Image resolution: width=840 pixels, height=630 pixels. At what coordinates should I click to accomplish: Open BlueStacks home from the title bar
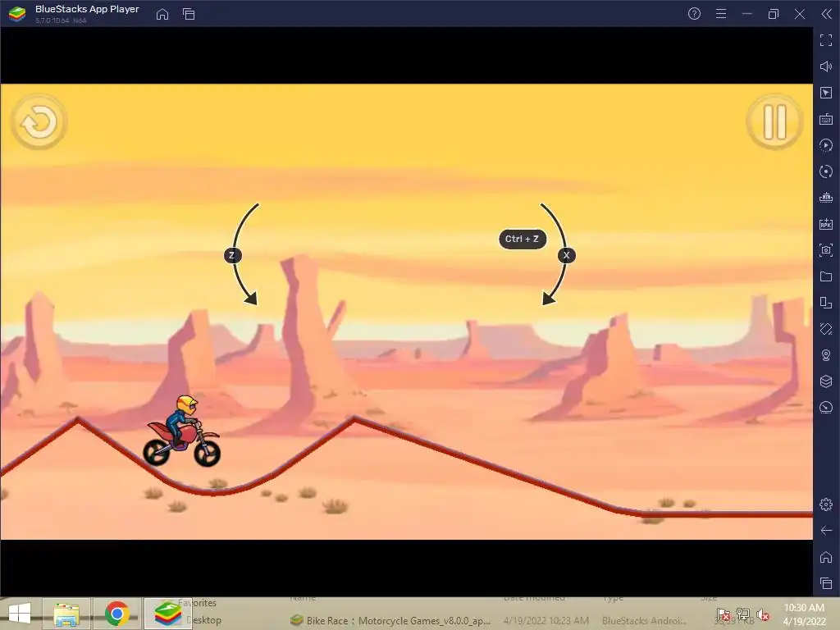pos(162,14)
